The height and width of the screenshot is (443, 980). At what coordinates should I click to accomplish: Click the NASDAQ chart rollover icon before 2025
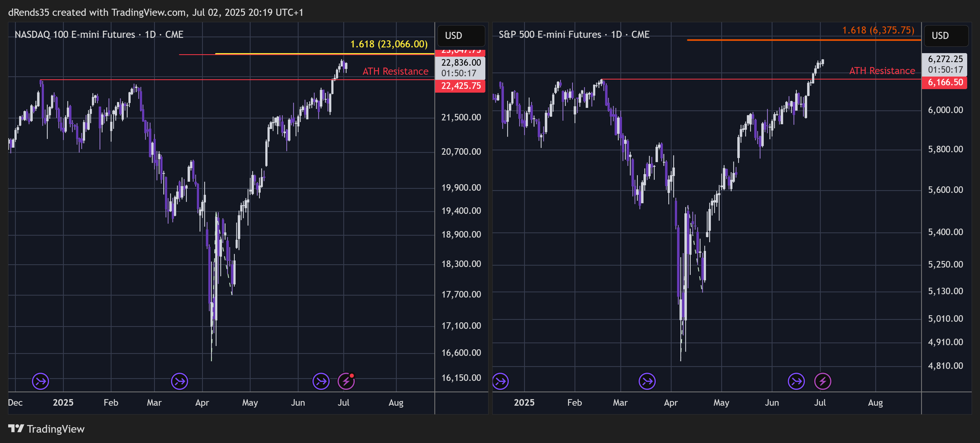(40, 381)
